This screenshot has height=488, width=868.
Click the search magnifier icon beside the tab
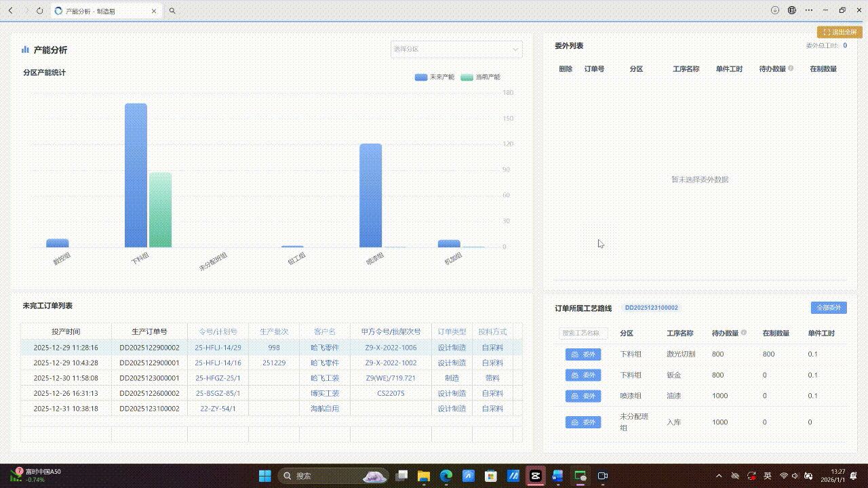tap(172, 11)
